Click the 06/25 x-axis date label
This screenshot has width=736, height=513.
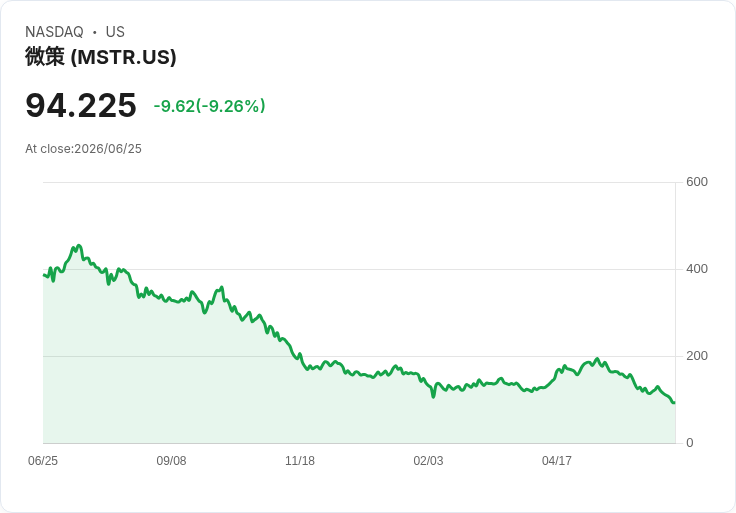[43, 460]
